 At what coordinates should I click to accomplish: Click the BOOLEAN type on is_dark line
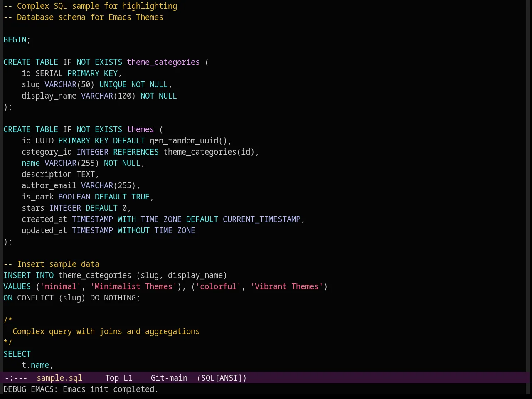(74, 197)
